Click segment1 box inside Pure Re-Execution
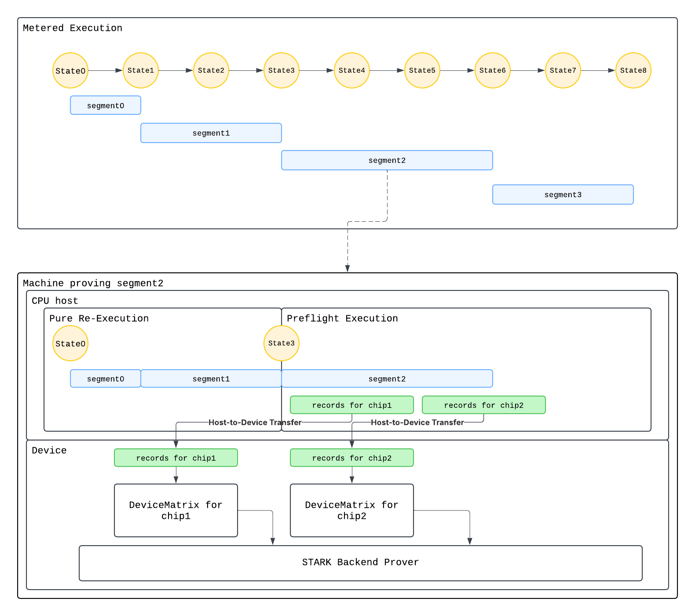 point(211,378)
